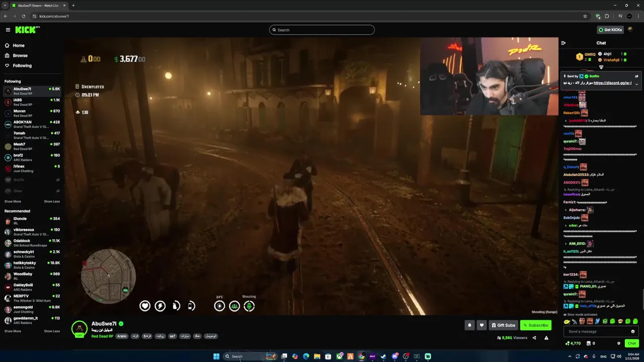Viewport: 644px width, 362px height.
Task: Open schneckyirl recommended channel
Action: tap(32, 254)
